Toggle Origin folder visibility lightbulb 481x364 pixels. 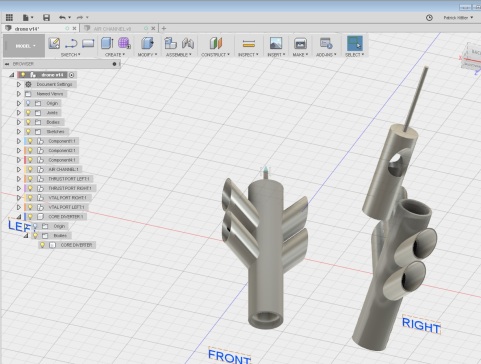click(x=28, y=103)
